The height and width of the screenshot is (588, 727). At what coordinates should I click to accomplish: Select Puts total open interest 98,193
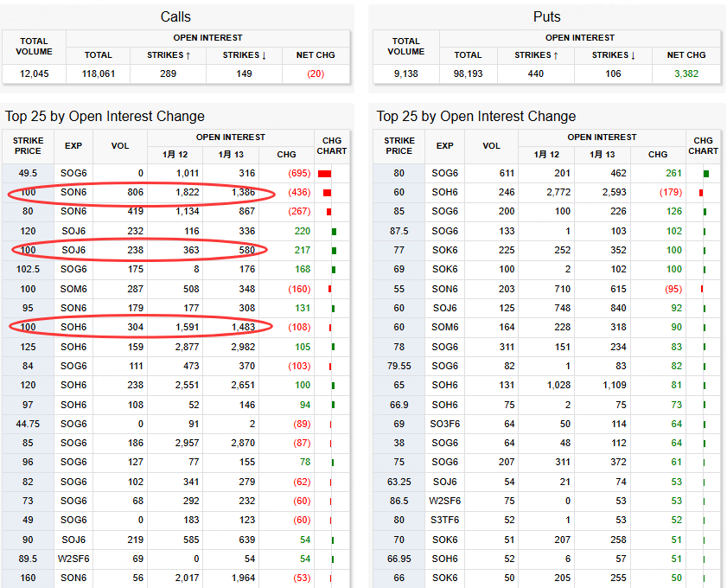(x=468, y=73)
